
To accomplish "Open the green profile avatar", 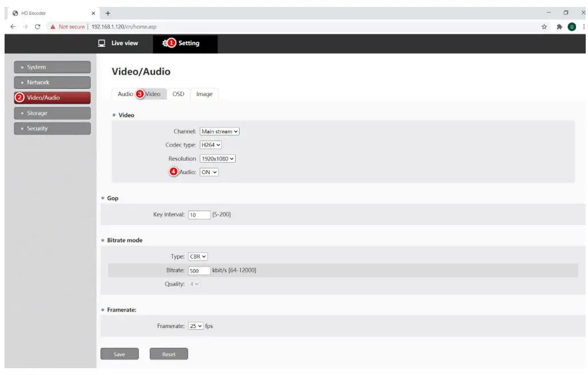I will tap(572, 27).
